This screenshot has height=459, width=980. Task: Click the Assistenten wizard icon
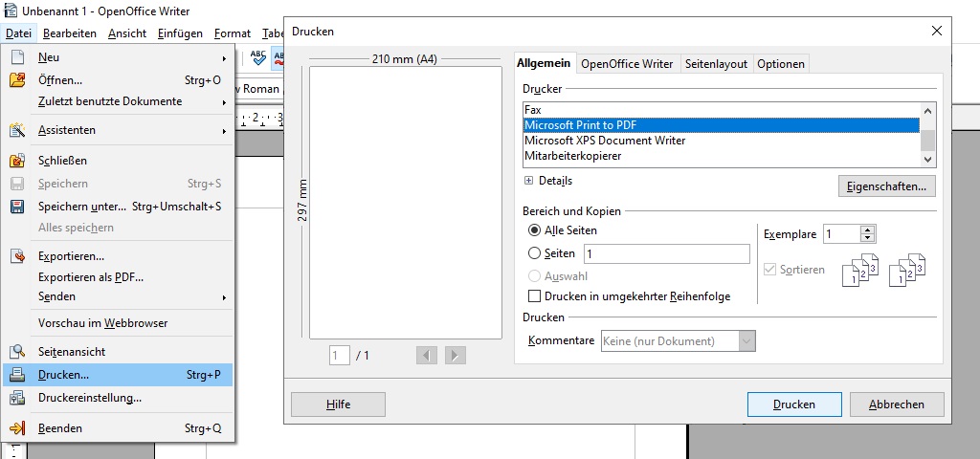pyautogui.click(x=17, y=130)
